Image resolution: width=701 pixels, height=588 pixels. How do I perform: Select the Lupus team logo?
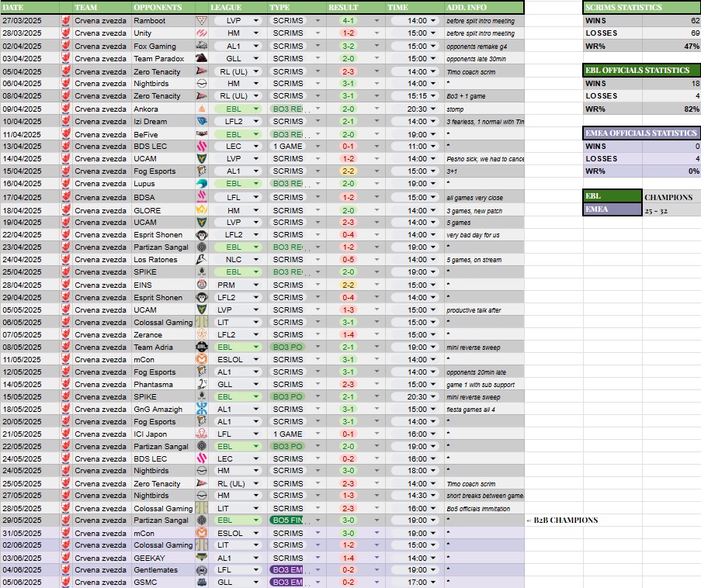tap(202, 184)
